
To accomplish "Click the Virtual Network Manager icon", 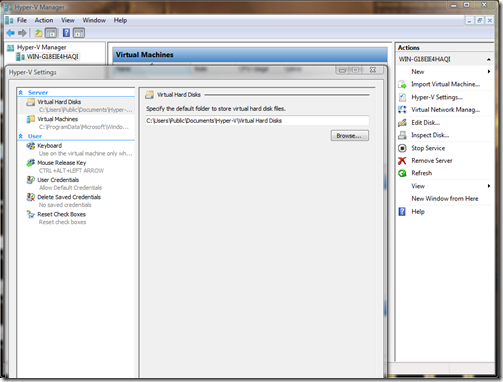I will [402, 110].
